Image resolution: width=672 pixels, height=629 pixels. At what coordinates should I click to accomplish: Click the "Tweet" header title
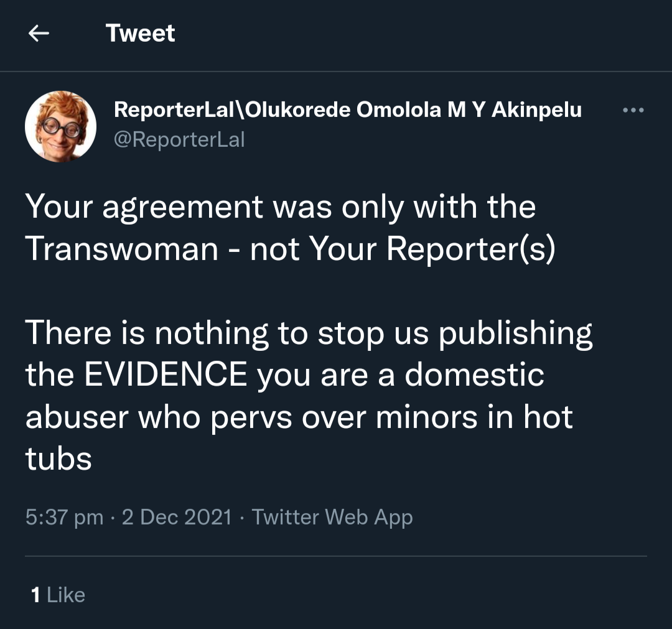click(140, 34)
